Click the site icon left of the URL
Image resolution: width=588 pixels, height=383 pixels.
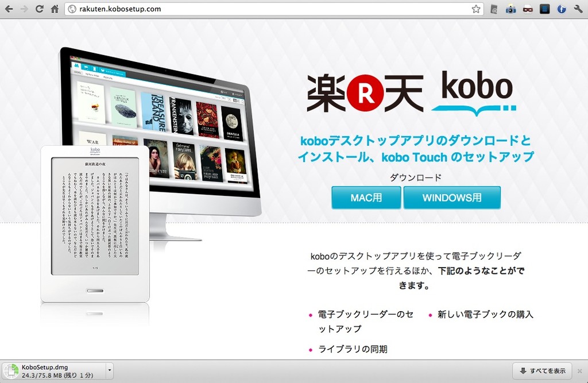[x=72, y=9]
